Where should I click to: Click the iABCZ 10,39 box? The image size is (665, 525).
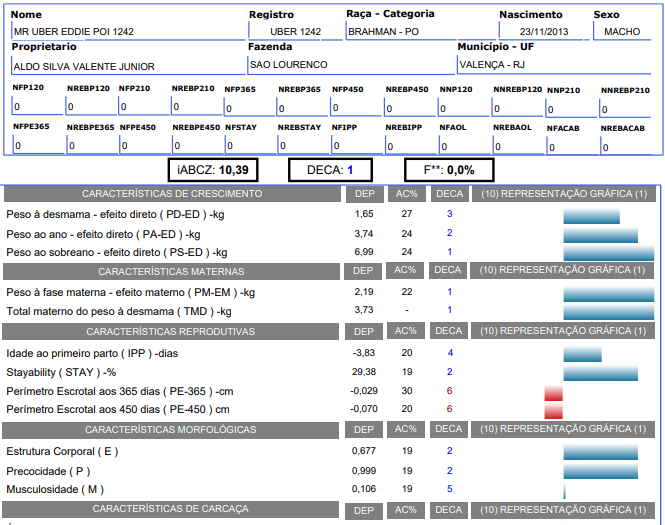[212, 170]
